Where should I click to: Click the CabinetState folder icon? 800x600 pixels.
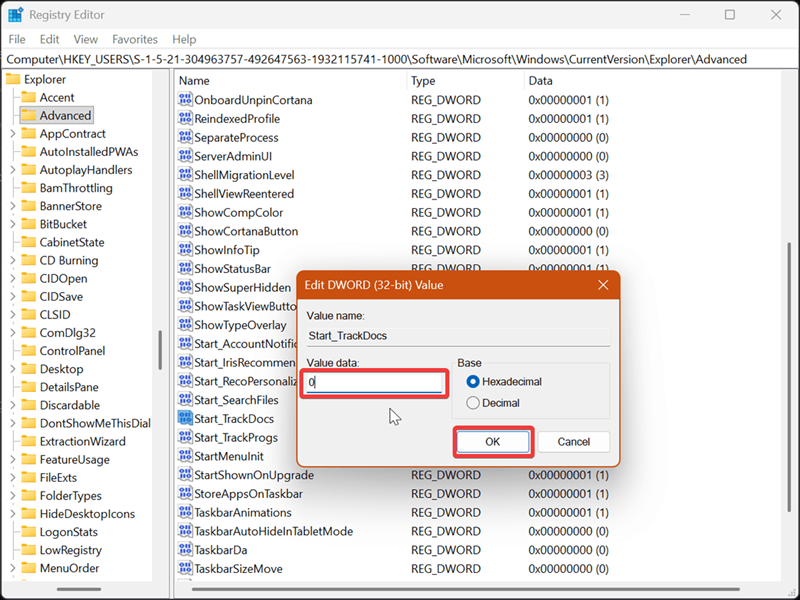point(29,242)
